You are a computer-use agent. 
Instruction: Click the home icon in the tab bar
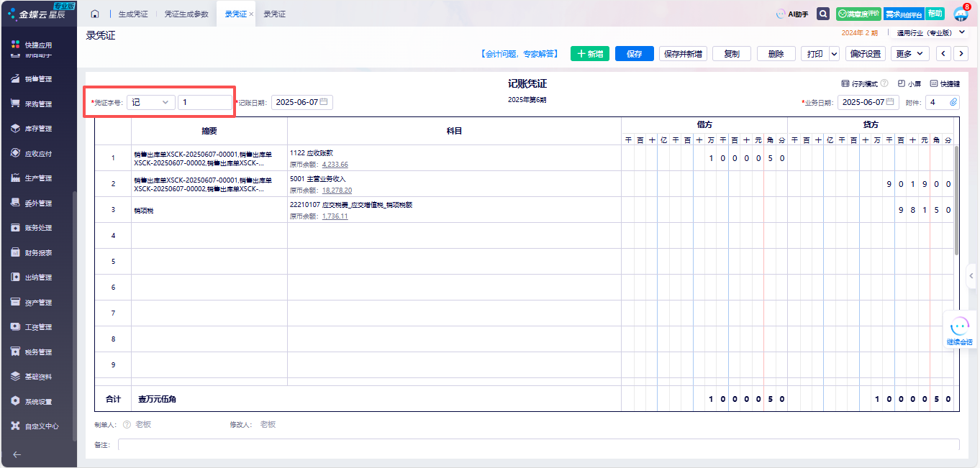[95, 14]
